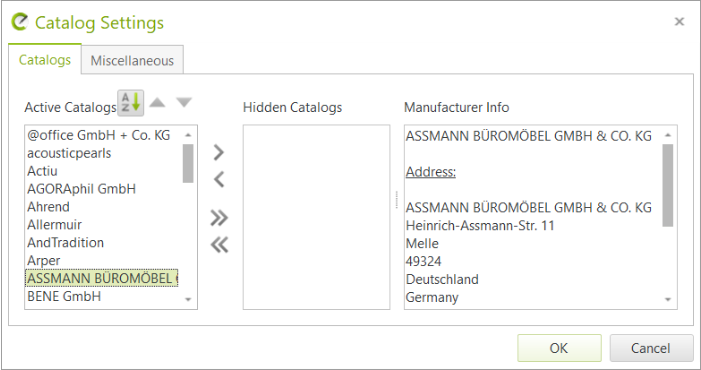The width and height of the screenshot is (701, 370).
Task: Click scroll down arrow of Active Catalogs list
Action: (188, 299)
